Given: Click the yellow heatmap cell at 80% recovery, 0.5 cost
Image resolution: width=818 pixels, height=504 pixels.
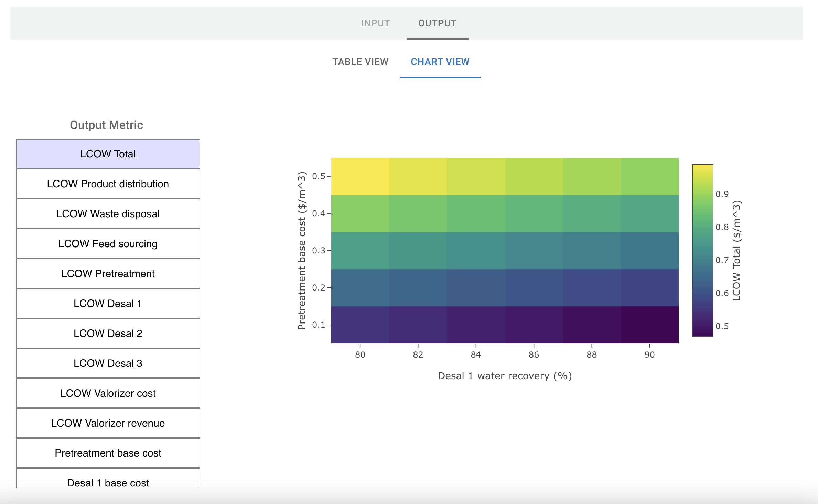Looking at the screenshot, I should coord(360,176).
